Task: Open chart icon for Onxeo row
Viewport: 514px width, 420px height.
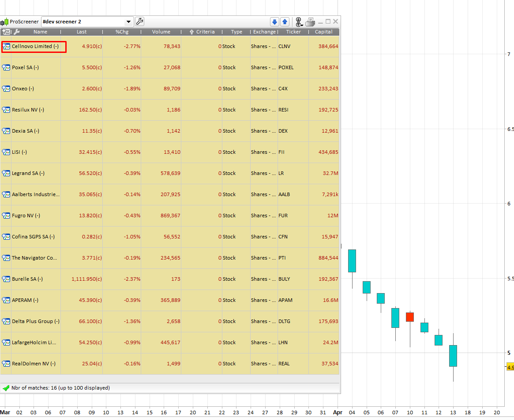Action: coord(6,89)
